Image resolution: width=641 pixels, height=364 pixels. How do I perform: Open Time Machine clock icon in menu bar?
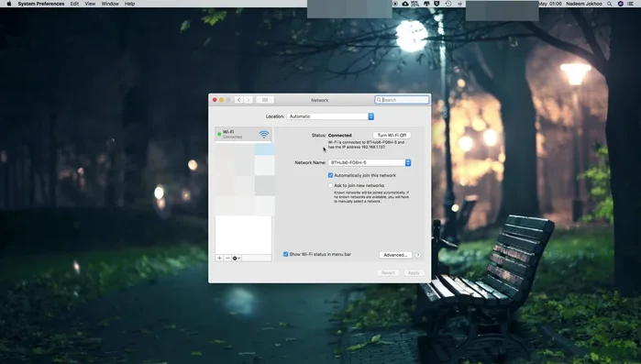click(x=448, y=4)
